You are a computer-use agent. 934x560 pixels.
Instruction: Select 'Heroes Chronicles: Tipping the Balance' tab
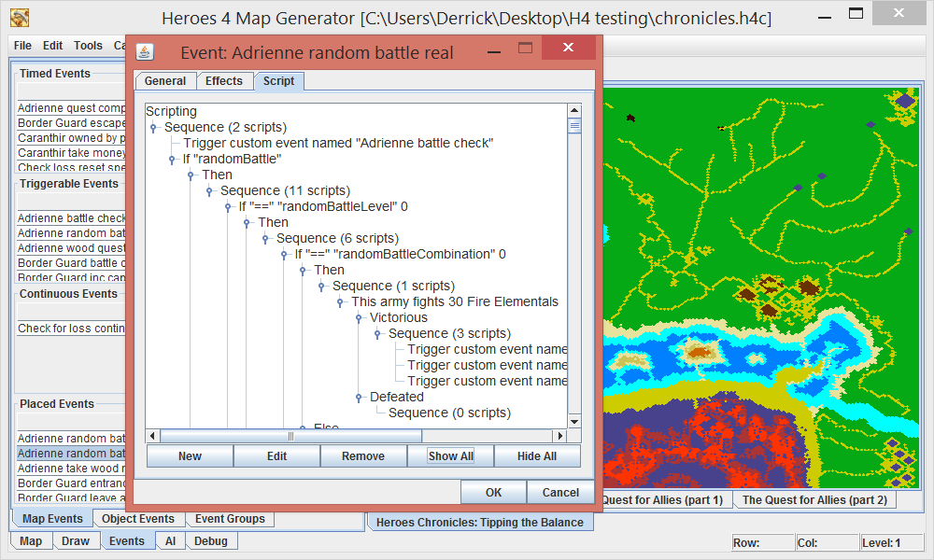point(479,523)
